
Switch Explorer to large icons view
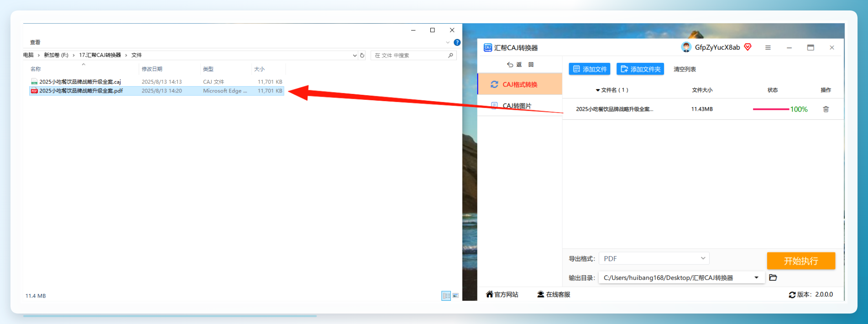point(455,296)
